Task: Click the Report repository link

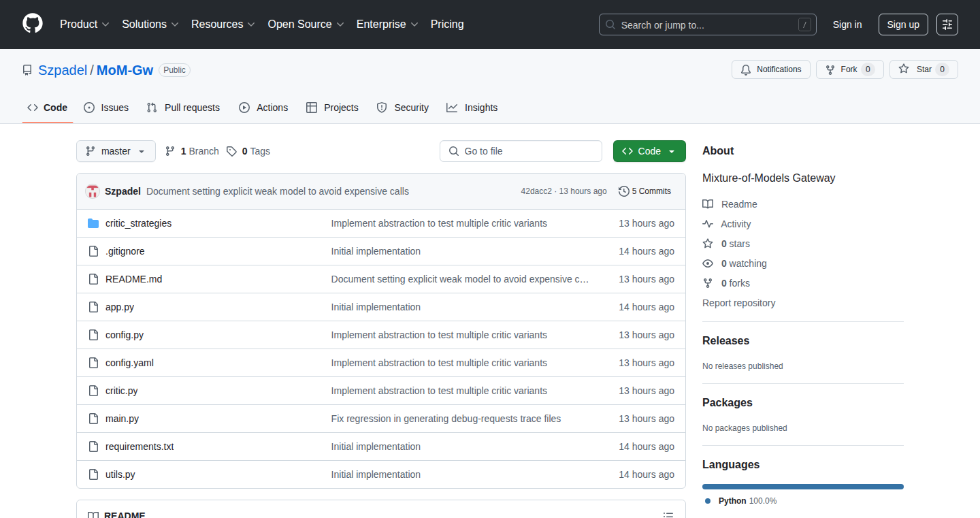Action: tap(738, 303)
